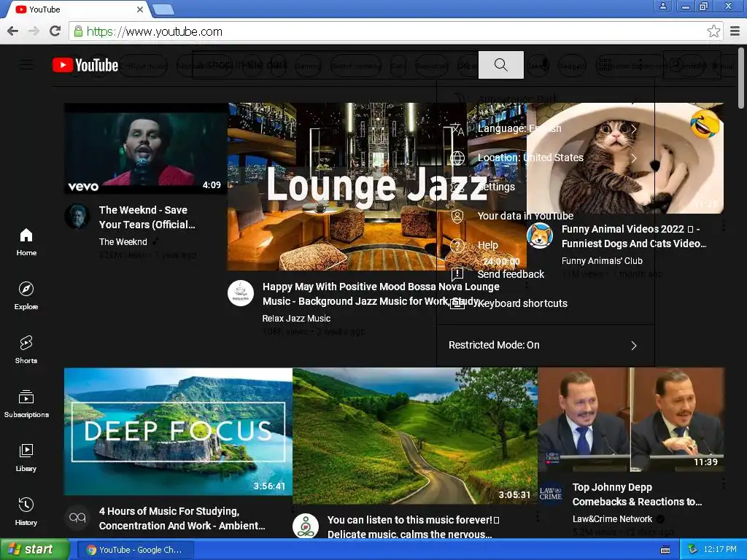Viewport: 747px width, 560px height.
Task: Open Help from the menu
Action: pos(546,245)
